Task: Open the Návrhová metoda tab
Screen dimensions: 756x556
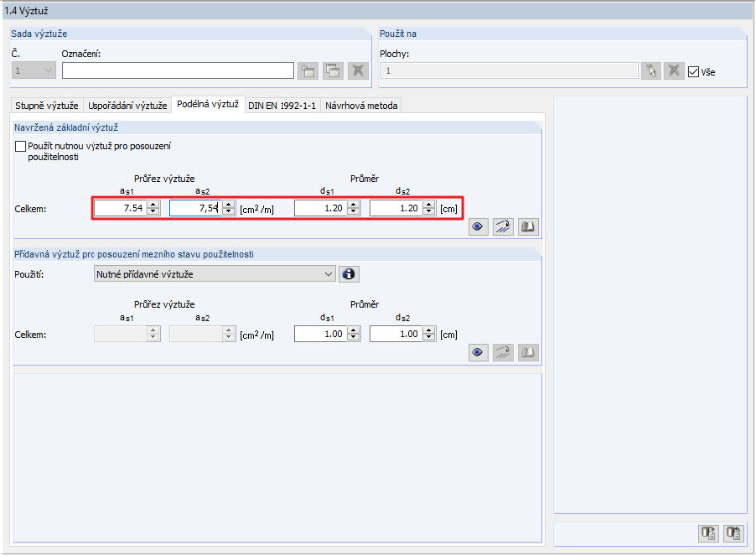Action: (x=361, y=106)
